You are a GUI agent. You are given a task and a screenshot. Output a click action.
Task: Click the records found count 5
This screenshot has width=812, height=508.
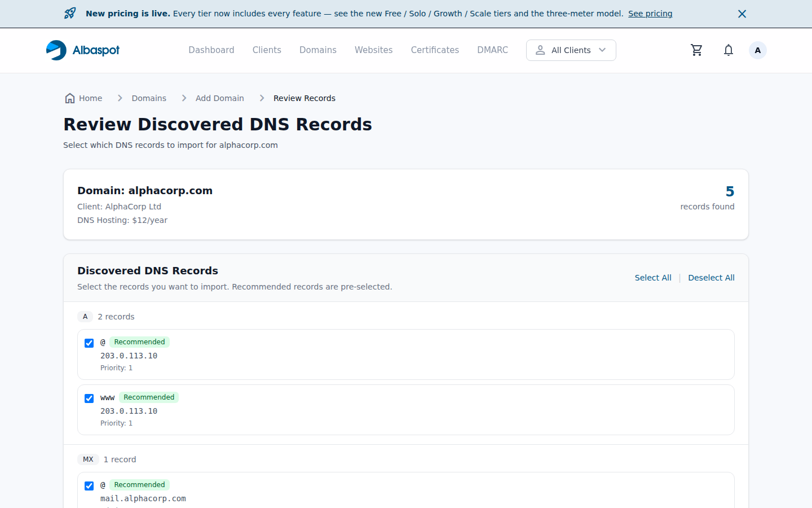point(730,191)
